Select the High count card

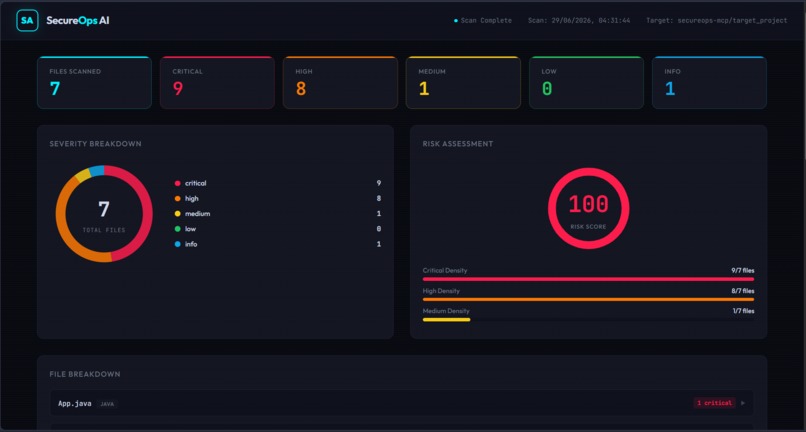coord(340,83)
